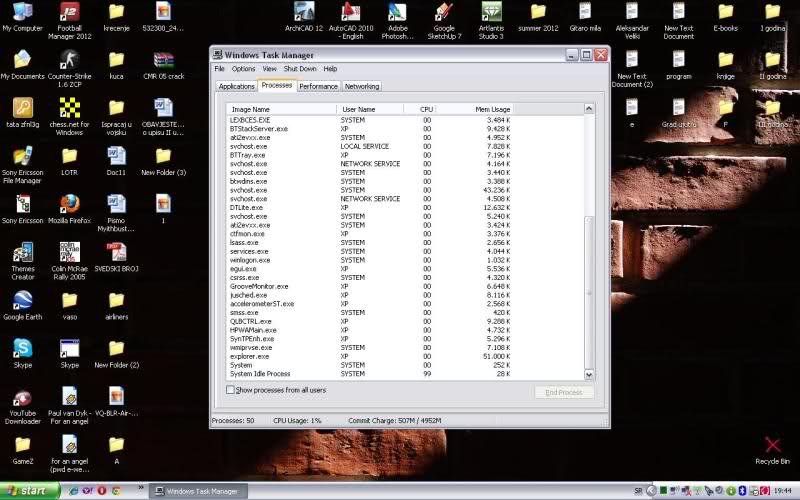800x500 pixels.
Task: Open the Recycle Bin icon
Action: pyautogui.click(x=772, y=445)
